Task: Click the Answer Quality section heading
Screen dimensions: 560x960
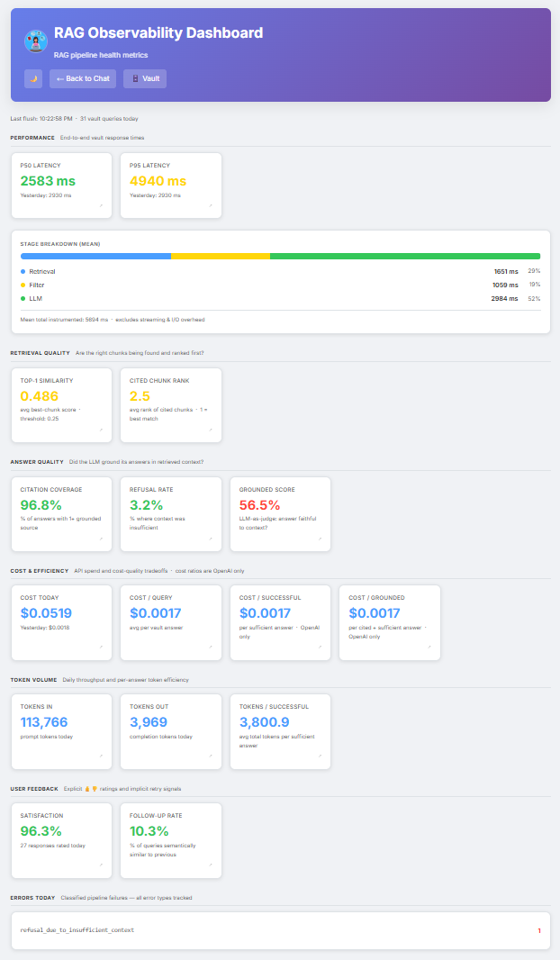Action: (x=37, y=462)
